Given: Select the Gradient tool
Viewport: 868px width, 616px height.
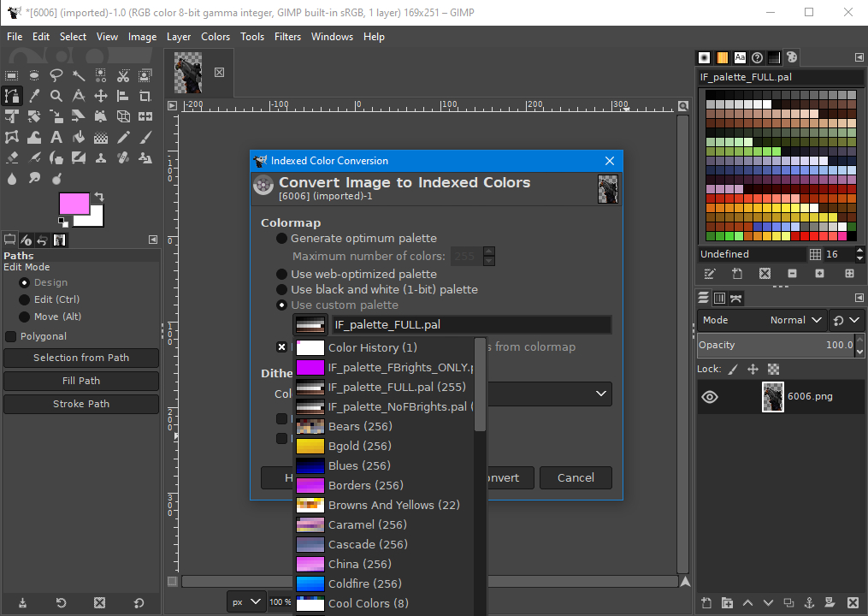Looking at the screenshot, I should coord(101,137).
